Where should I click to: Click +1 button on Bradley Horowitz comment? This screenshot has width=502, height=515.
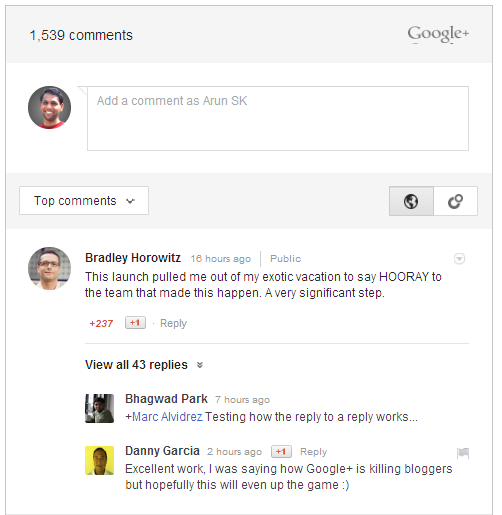pyautogui.click(x=135, y=323)
